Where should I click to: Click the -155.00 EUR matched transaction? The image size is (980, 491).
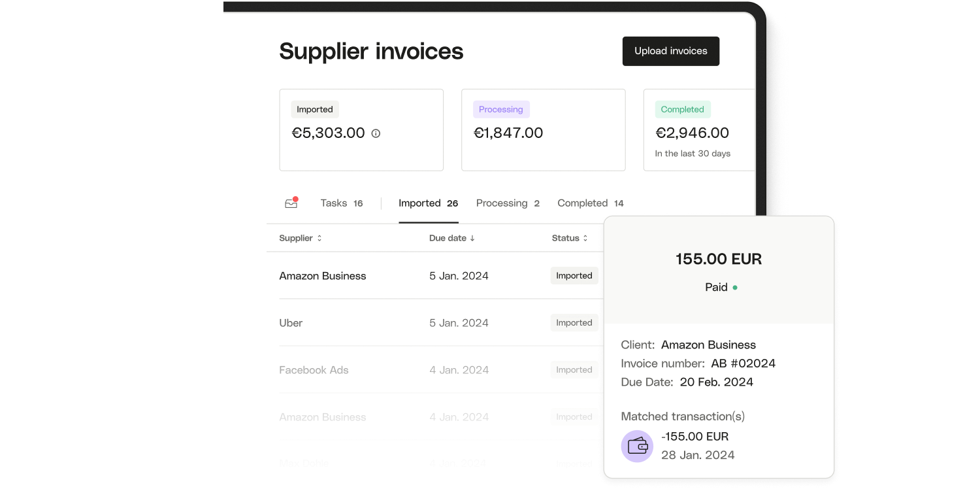tap(694, 437)
